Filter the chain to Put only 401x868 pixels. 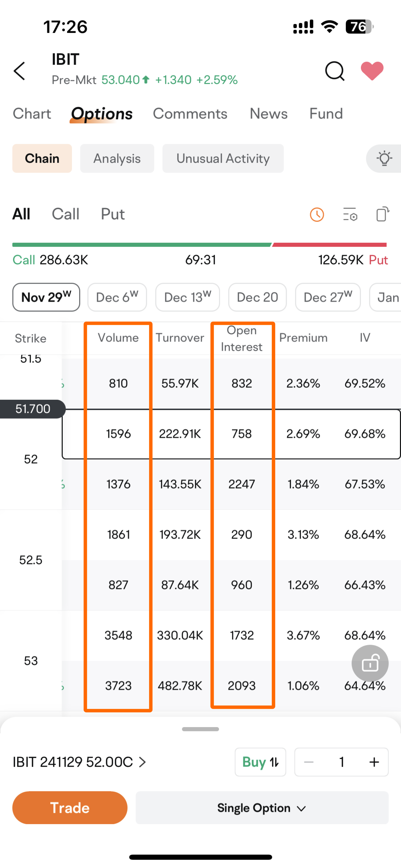(x=113, y=214)
